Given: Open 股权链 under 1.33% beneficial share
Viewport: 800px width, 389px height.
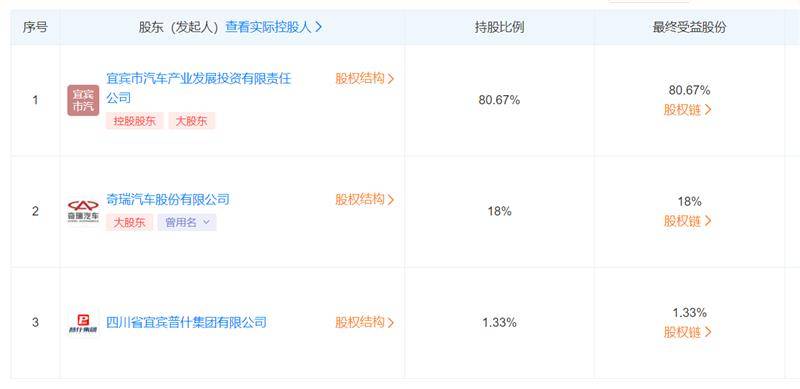Looking at the screenshot, I should click(x=687, y=332).
